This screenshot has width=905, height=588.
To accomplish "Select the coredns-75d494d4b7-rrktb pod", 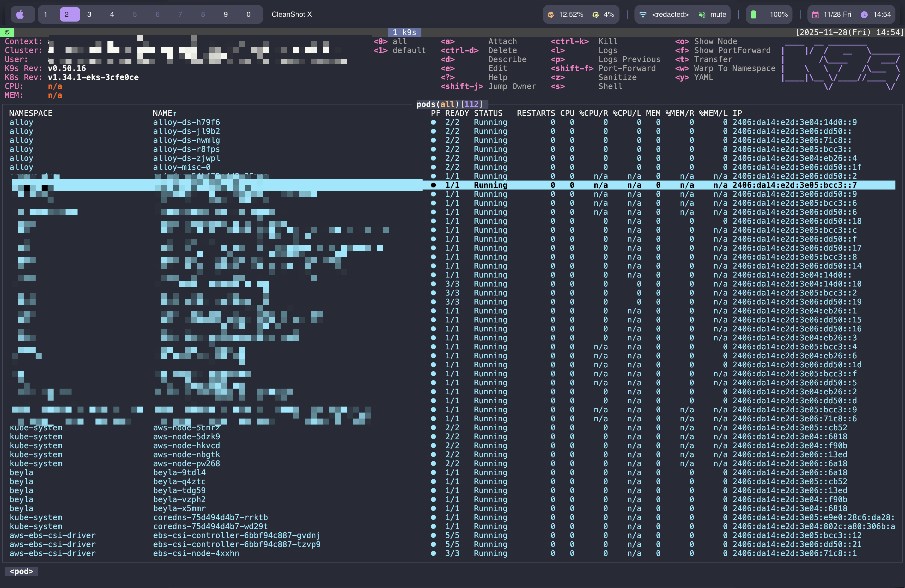I will pyautogui.click(x=210, y=517).
